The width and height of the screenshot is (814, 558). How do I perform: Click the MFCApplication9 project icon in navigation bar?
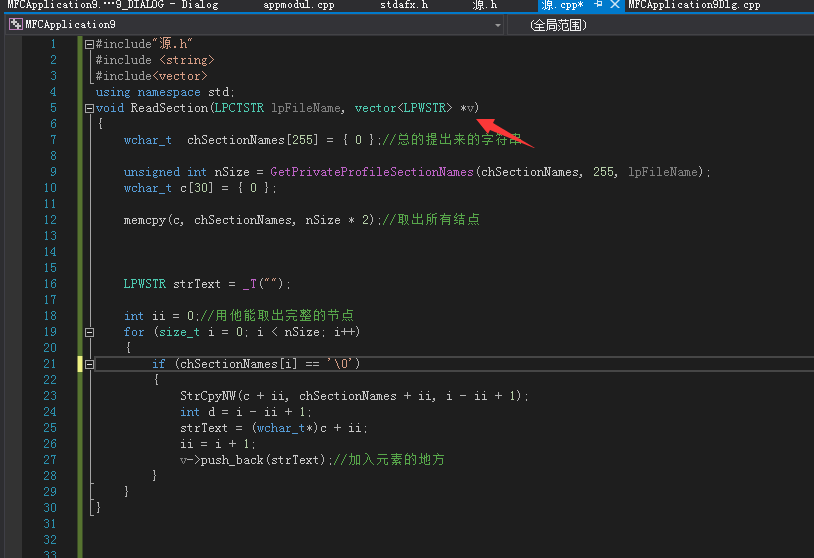pyautogui.click(x=16, y=24)
